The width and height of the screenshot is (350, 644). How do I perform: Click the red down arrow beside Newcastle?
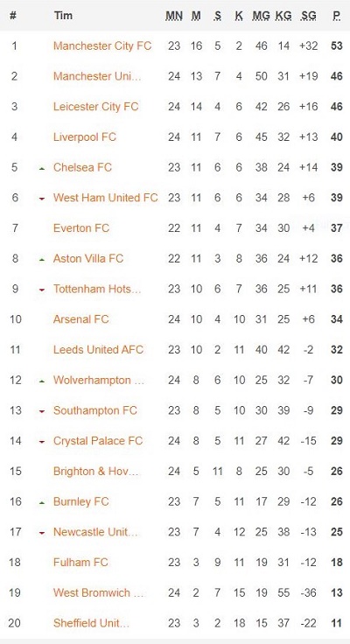[41, 533]
